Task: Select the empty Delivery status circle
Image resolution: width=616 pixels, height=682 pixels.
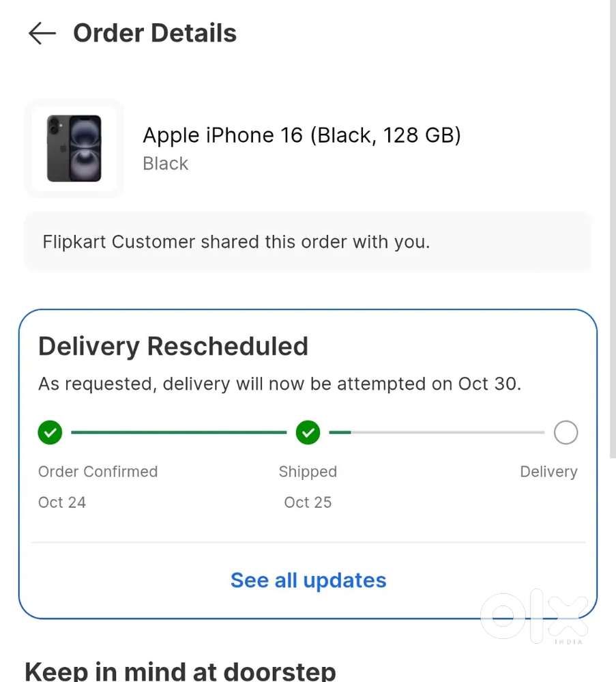Action: click(x=566, y=432)
